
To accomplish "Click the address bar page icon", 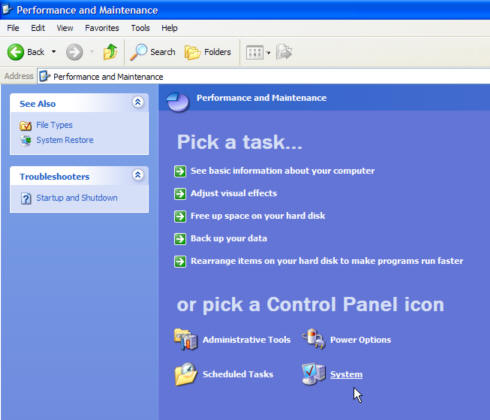I will 44,77.
